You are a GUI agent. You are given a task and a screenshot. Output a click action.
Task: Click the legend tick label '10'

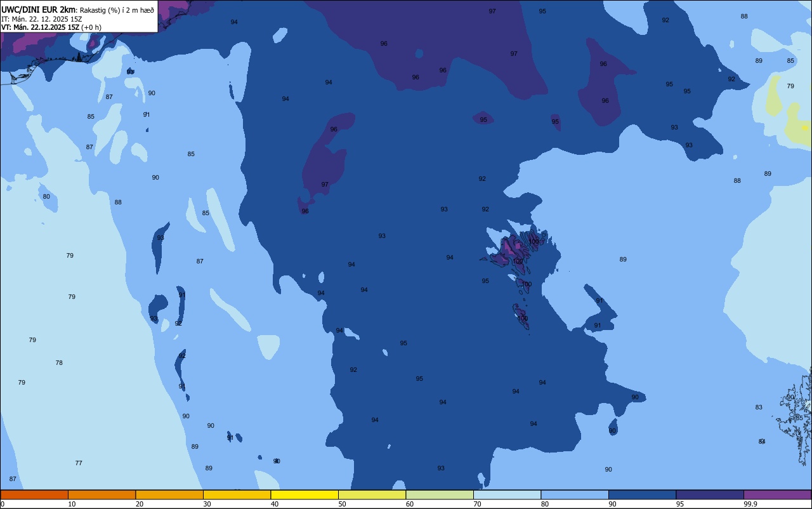(72, 504)
